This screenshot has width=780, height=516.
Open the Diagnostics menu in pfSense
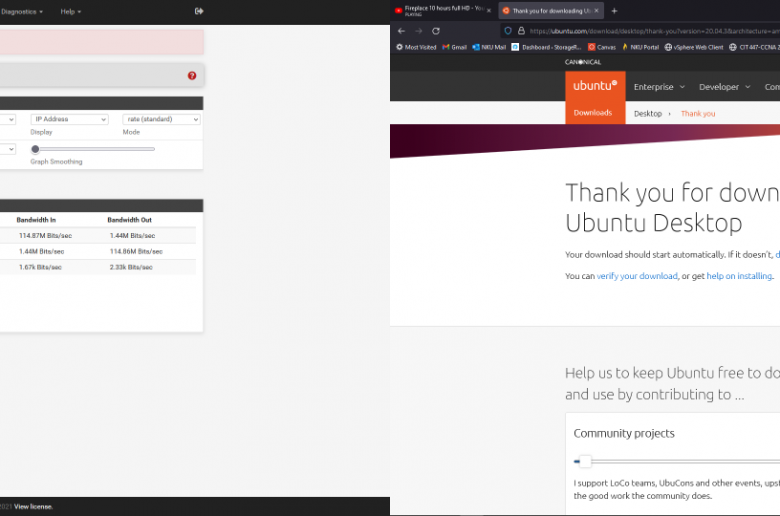pyautogui.click(x=21, y=11)
